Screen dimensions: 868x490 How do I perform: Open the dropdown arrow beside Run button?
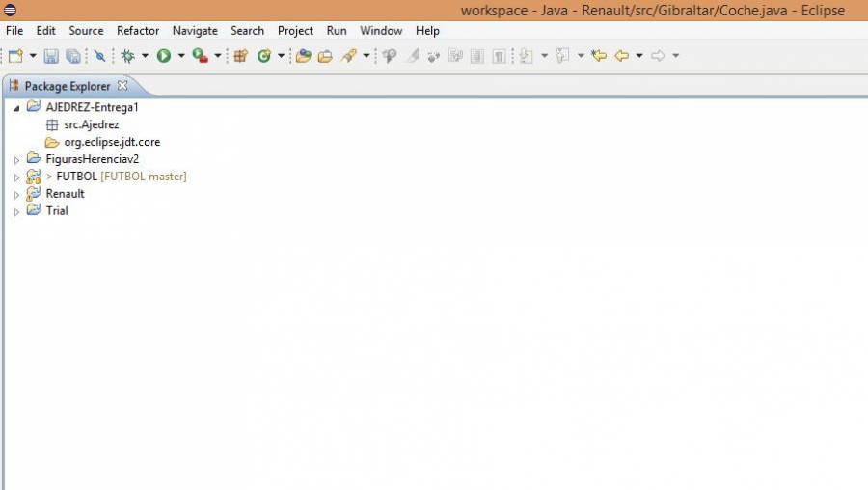[x=180, y=56]
